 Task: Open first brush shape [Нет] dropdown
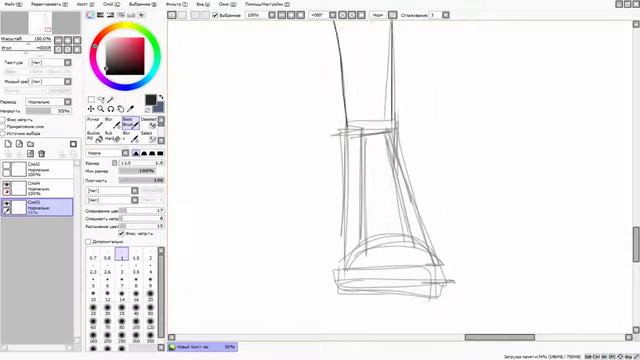135,191
